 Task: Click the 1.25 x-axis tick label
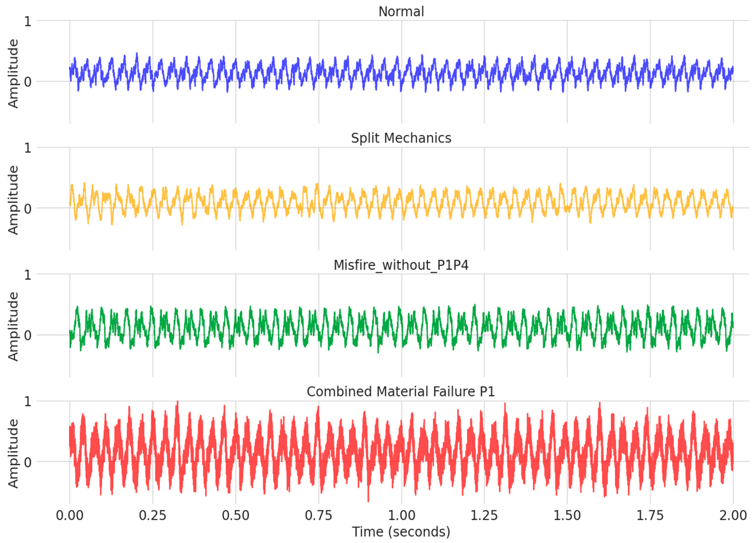(484, 515)
